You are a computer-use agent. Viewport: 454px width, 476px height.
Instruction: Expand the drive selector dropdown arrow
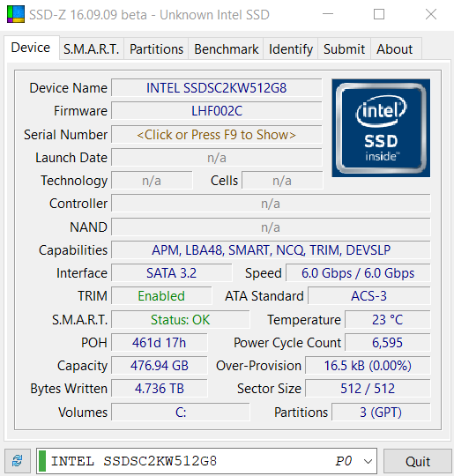[368, 461]
